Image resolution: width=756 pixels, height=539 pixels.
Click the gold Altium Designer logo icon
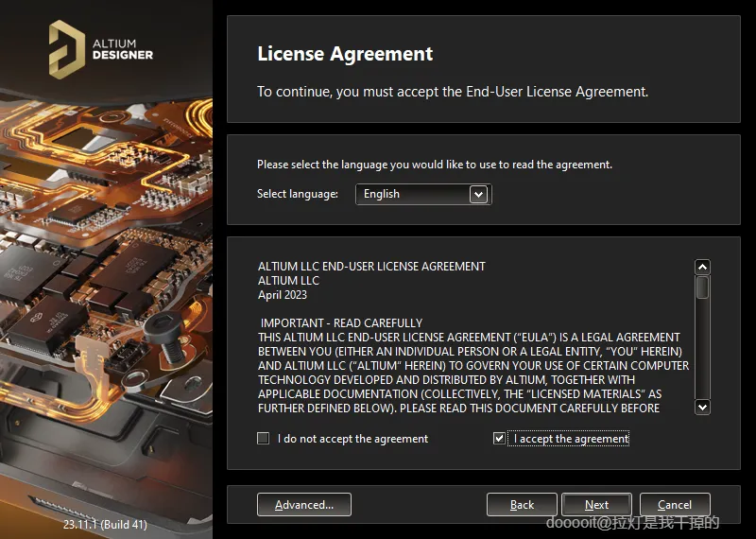coord(67,49)
